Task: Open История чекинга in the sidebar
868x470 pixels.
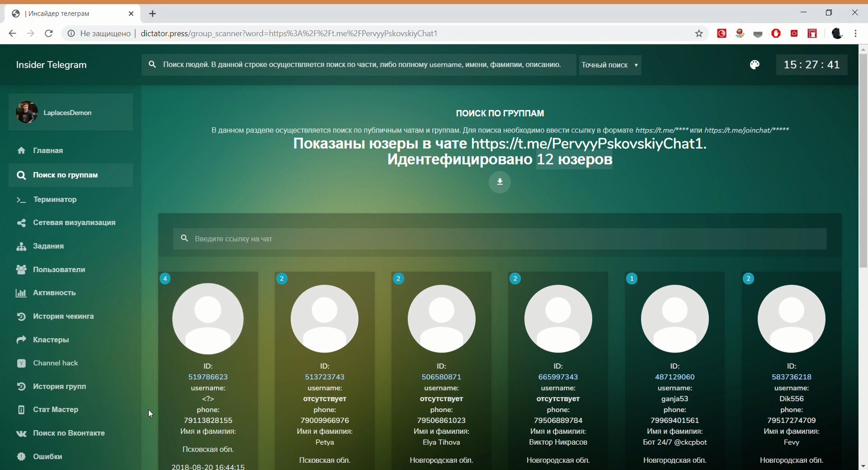Action: 63,316
